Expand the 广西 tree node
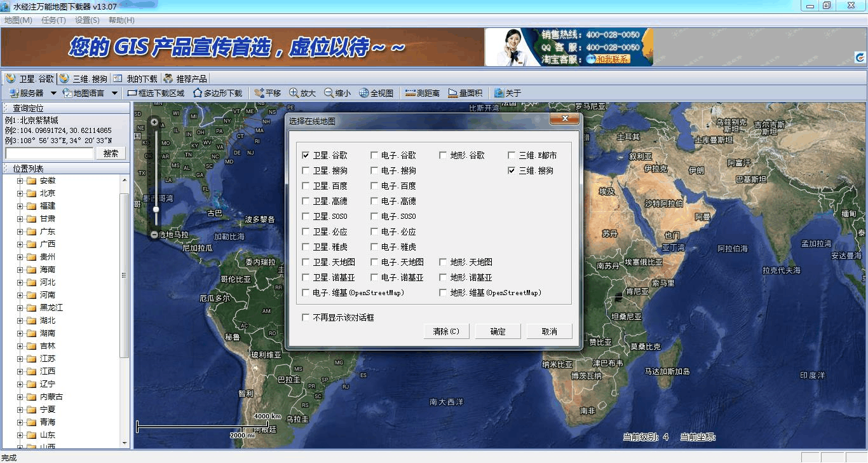This screenshot has width=868, height=463. pyautogui.click(x=20, y=244)
